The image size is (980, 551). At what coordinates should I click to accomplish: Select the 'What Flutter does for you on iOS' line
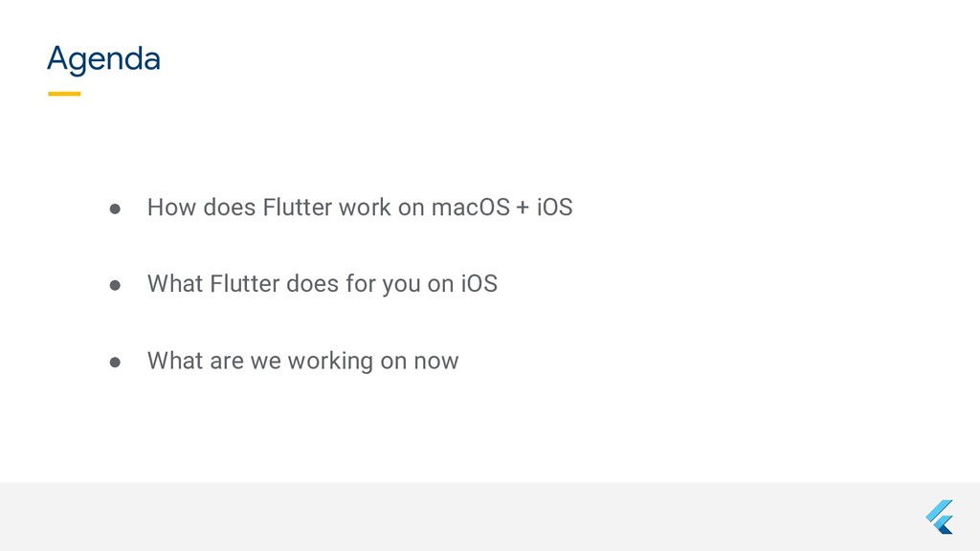tap(323, 284)
